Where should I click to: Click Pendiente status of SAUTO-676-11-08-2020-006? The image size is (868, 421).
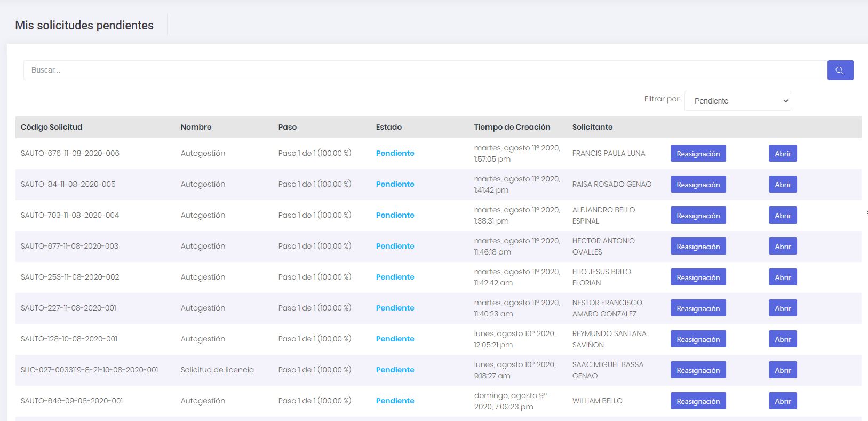[395, 154]
